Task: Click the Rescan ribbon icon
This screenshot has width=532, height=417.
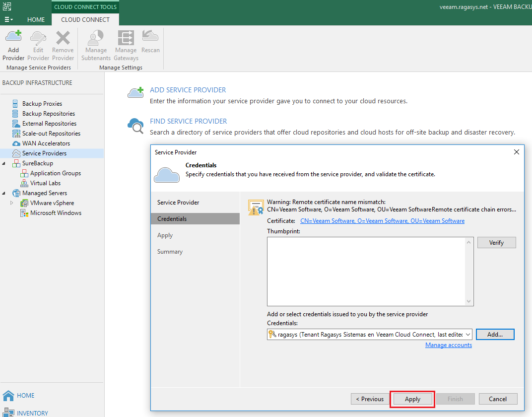Action: [x=150, y=40]
